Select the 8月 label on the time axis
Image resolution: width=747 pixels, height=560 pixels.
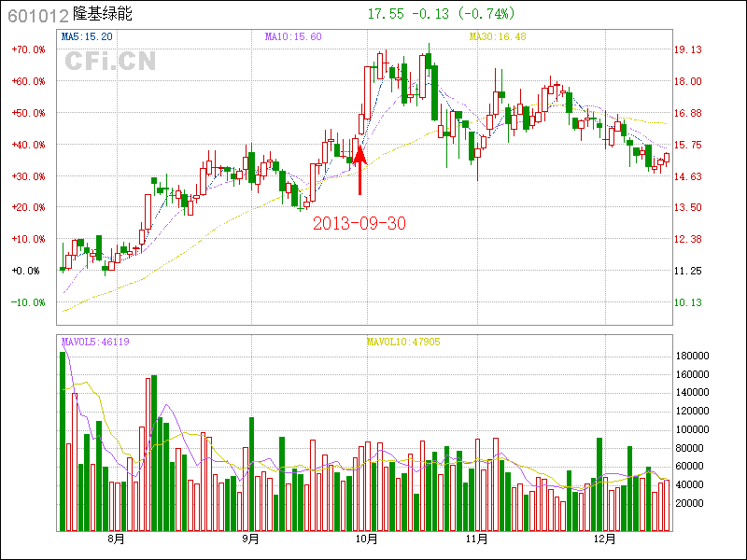click(117, 539)
